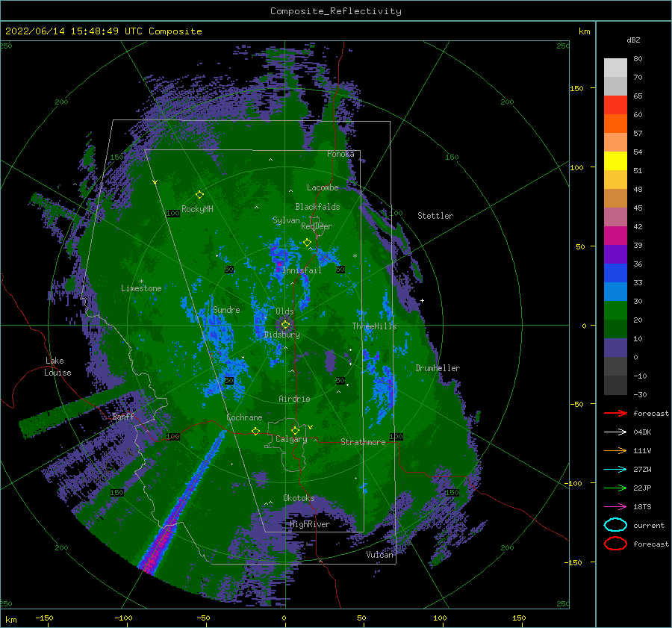
Task: Click the Limestone label
Action: [141, 288]
